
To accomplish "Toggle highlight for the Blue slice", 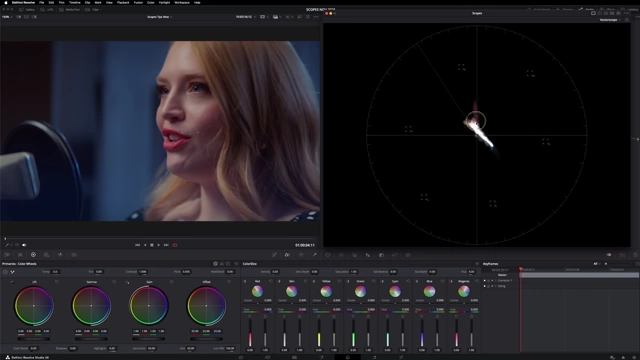I will click(x=417, y=281).
